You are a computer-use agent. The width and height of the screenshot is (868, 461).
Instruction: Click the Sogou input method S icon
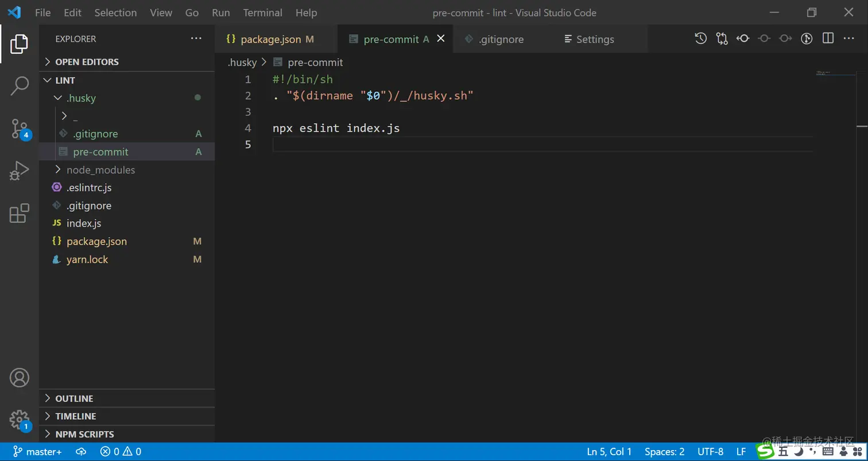(765, 452)
